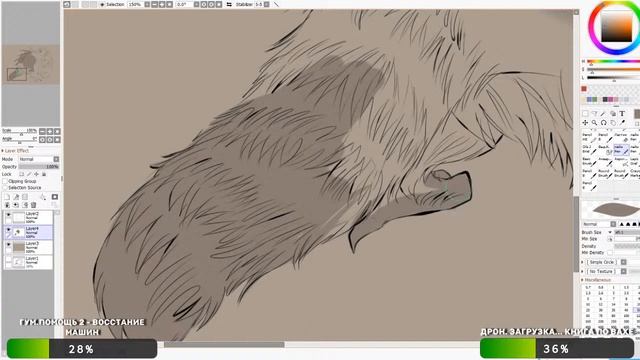Select the Magic Wand tool
This screenshot has width=640, height=360.
point(603,114)
